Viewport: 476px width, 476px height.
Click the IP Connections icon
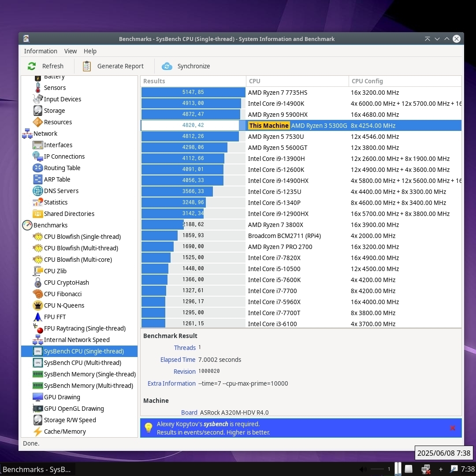pyautogui.click(x=37, y=156)
